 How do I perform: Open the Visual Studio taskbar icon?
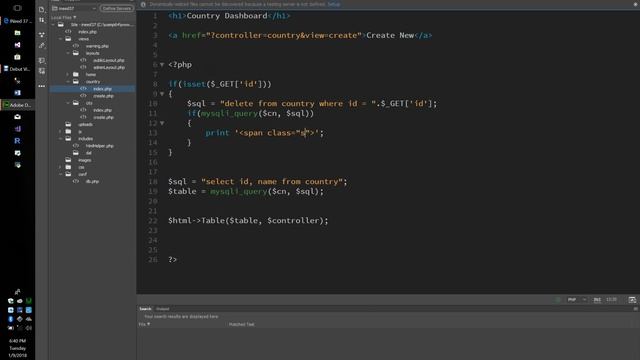17,45
